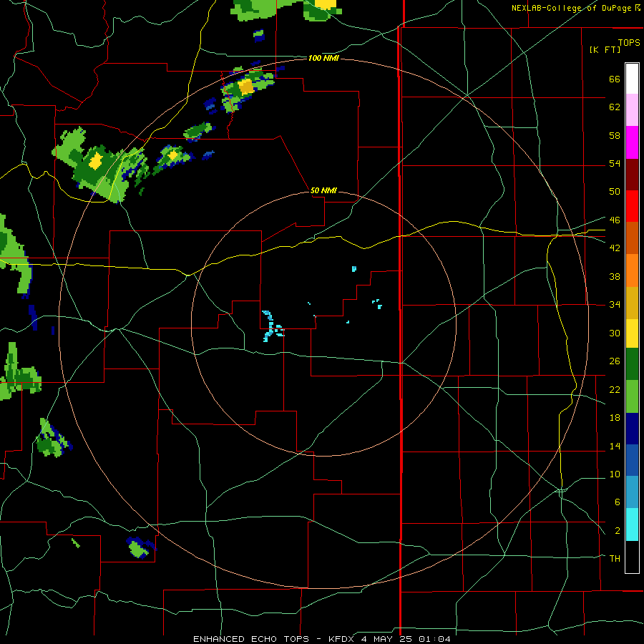Click the legend value 6
The height and width of the screenshot is (644, 644).
coord(617,502)
